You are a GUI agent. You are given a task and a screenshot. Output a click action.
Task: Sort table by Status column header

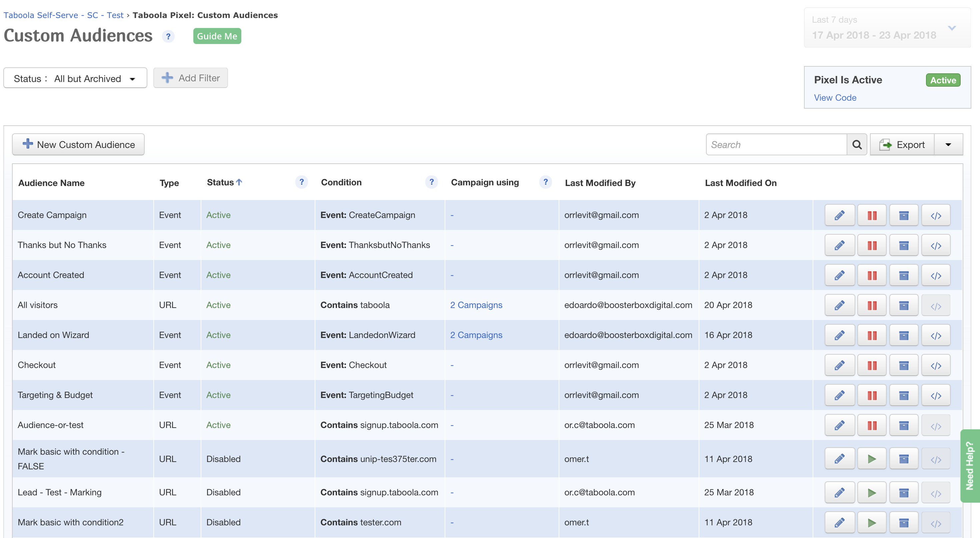click(220, 183)
